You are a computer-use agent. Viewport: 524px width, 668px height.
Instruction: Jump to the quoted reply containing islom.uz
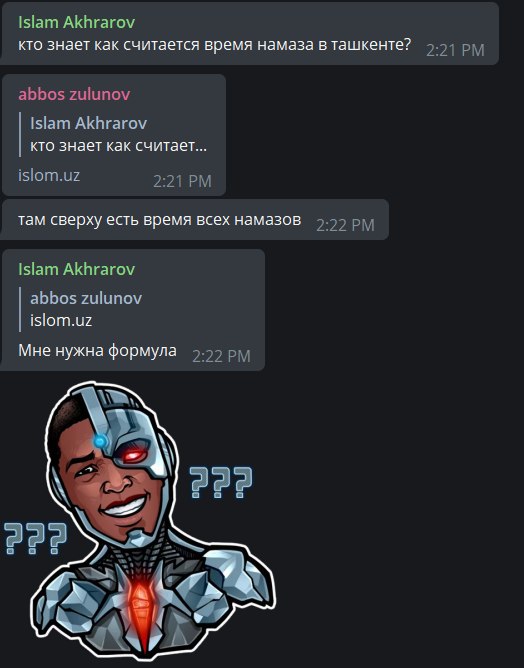[x=81, y=309]
